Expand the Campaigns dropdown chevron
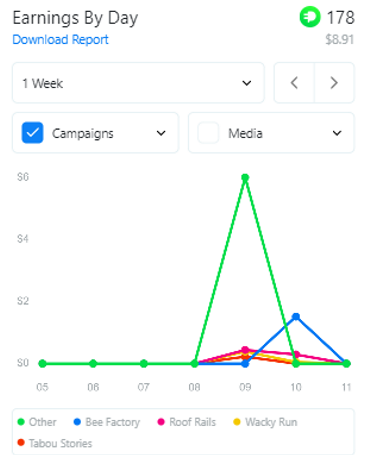This screenshot has height=455, width=367. [x=161, y=133]
